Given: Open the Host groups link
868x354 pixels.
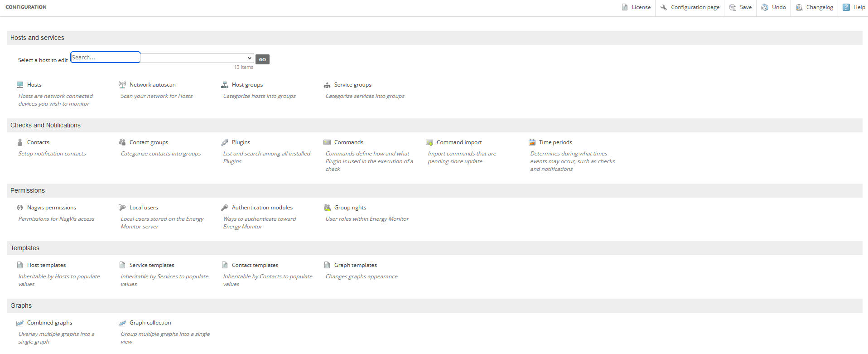Looking at the screenshot, I should (247, 85).
